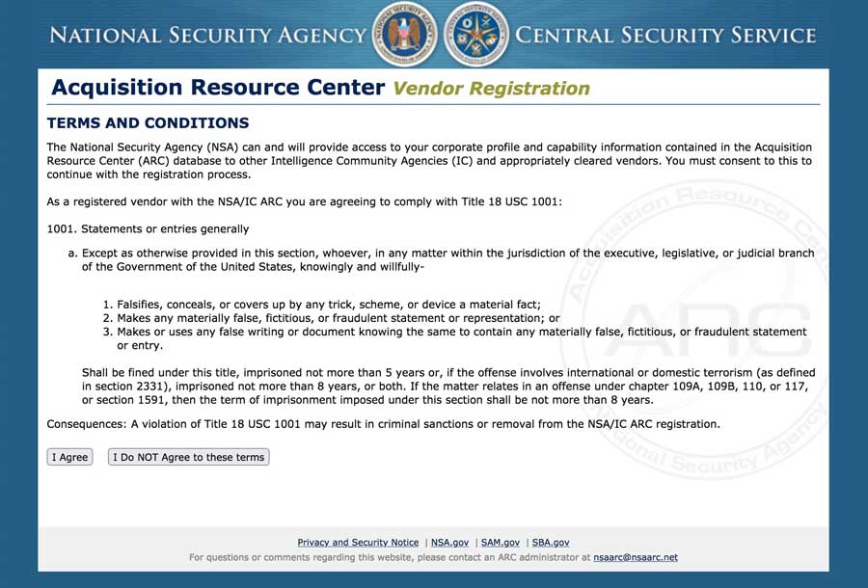Click the Central Security Service banner text
The image size is (868, 588).
coord(665,36)
